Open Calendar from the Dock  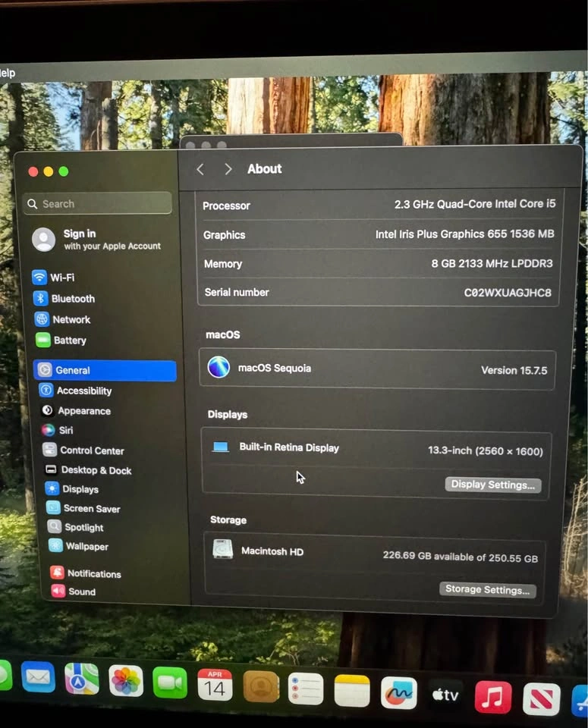pyautogui.click(x=215, y=685)
